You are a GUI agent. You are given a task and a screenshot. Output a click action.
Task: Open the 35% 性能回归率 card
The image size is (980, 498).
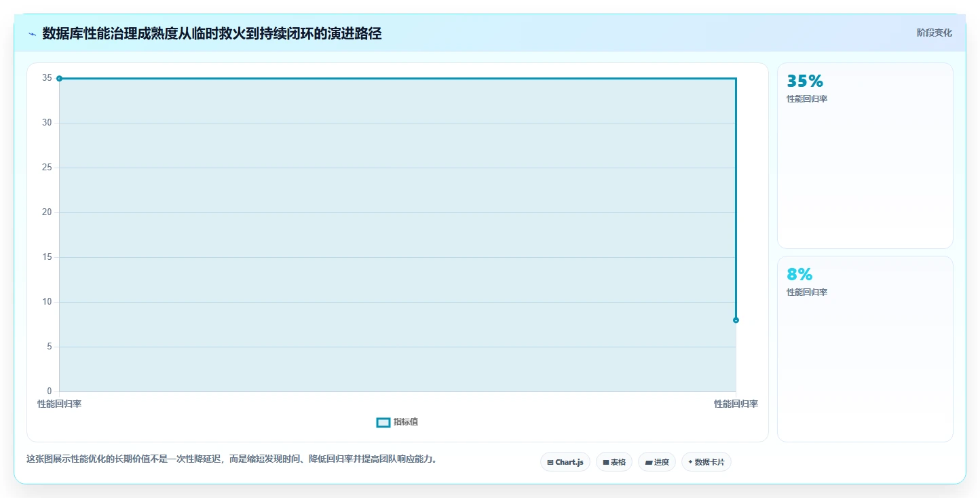click(865, 156)
